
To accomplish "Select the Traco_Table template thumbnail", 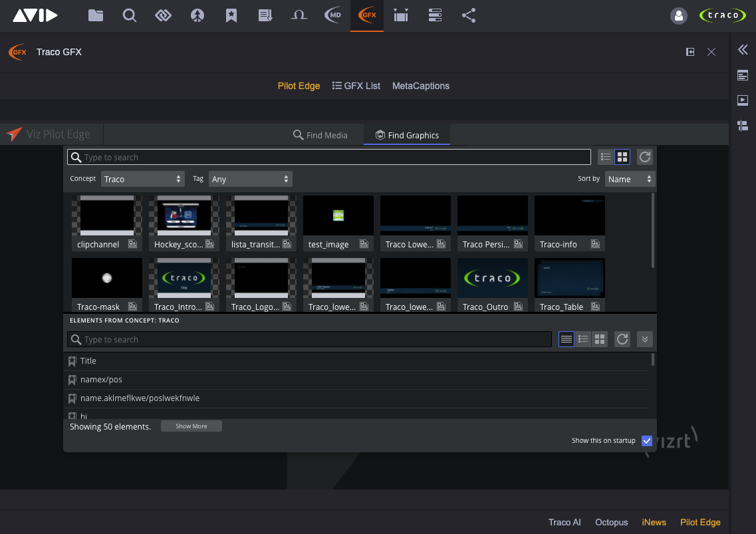I will pos(570,285).
